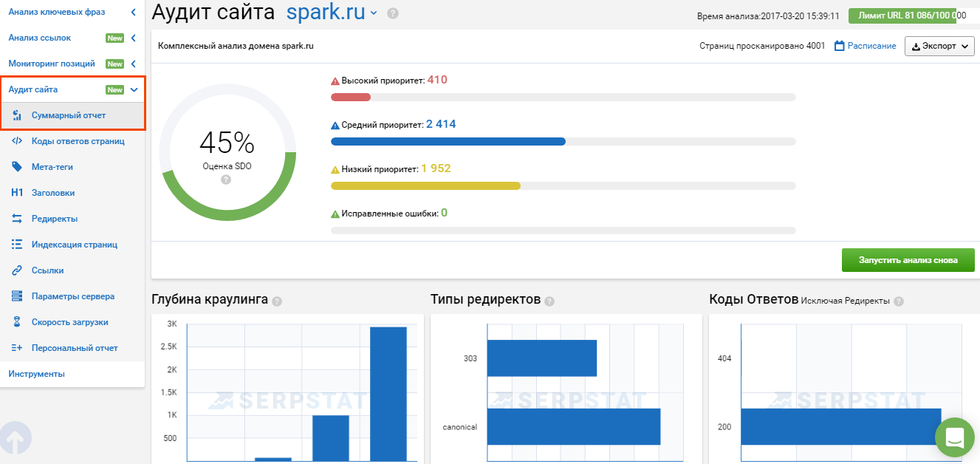Click the high priority count 410
Image resolution: width=980 pixels, height=464 pixels.
click(x=437, y=80)
